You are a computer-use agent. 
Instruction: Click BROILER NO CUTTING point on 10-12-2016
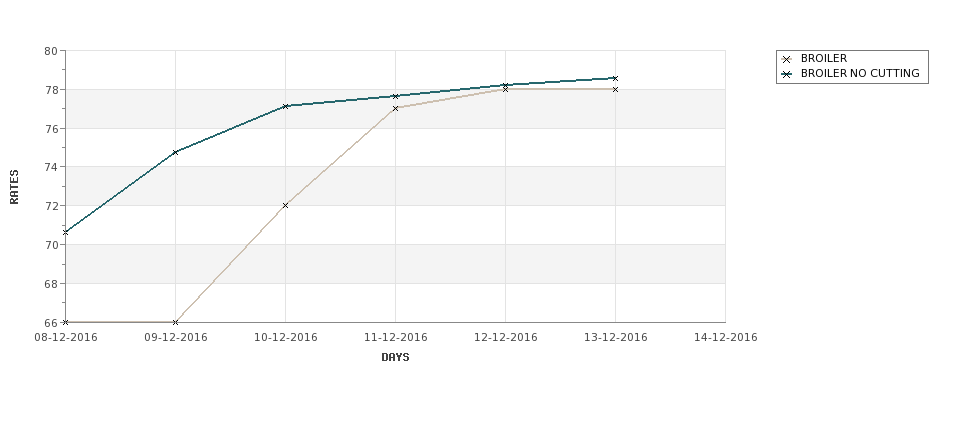pyautogui.click(x=285, y=106)
